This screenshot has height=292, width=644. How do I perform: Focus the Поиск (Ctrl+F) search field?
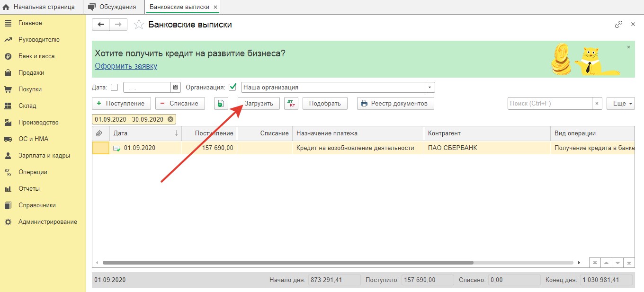tap(550, 103)
